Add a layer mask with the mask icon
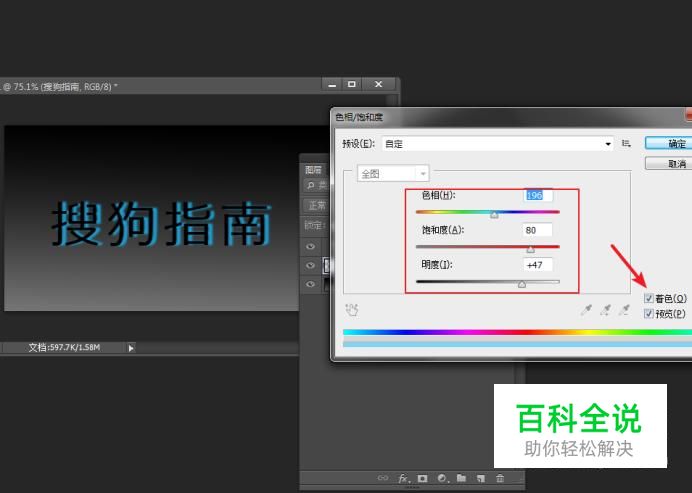 click(x=422, y=478)
